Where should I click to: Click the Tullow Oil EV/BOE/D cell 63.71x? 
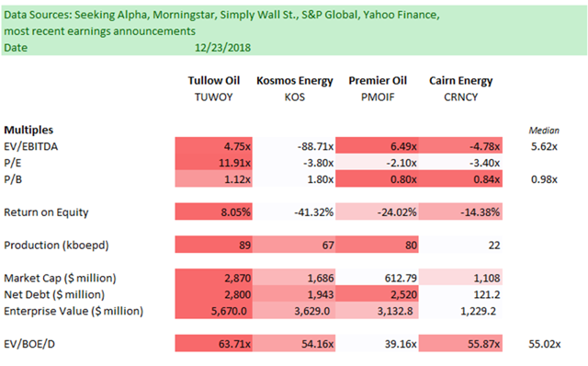213,344
